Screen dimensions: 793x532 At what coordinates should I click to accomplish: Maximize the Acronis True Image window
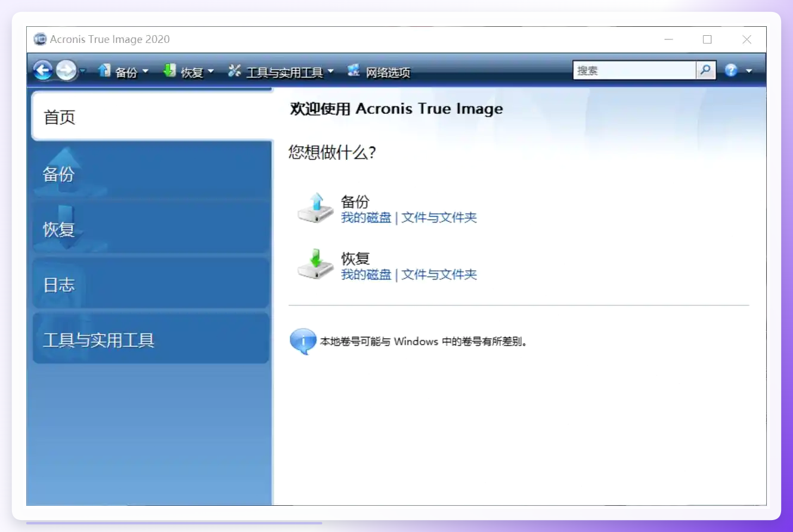click(x=707, y=39)
